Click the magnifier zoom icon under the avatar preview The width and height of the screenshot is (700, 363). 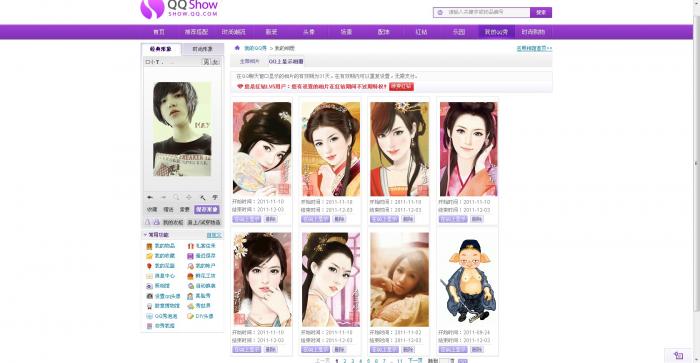tap(176, 197)
